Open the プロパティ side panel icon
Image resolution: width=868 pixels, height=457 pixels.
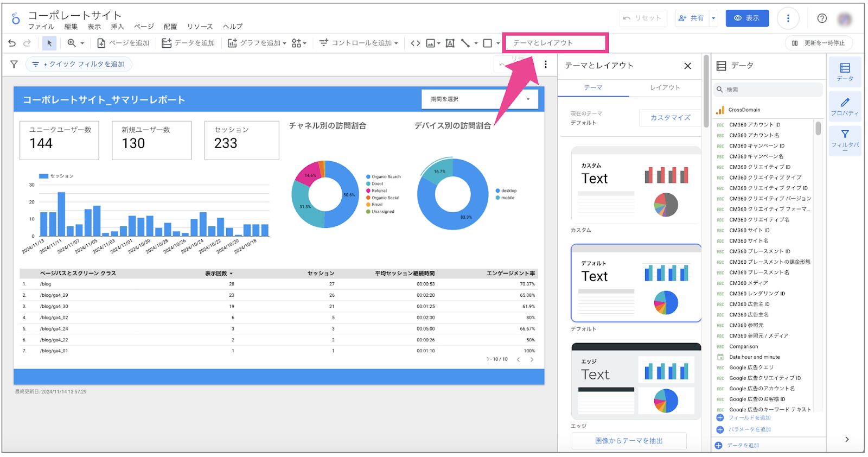[x=845, y=106]
